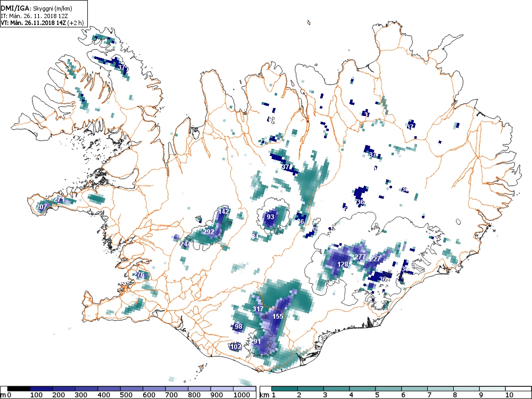Click the '10' label in km legend
This screenshot has height=399, width=532.
509,395
